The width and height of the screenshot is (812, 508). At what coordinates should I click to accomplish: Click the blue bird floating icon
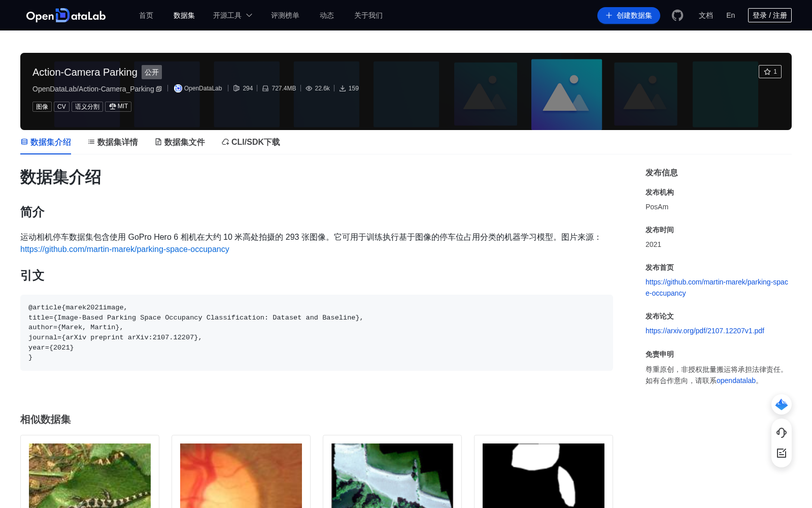(x=782, y=404)
